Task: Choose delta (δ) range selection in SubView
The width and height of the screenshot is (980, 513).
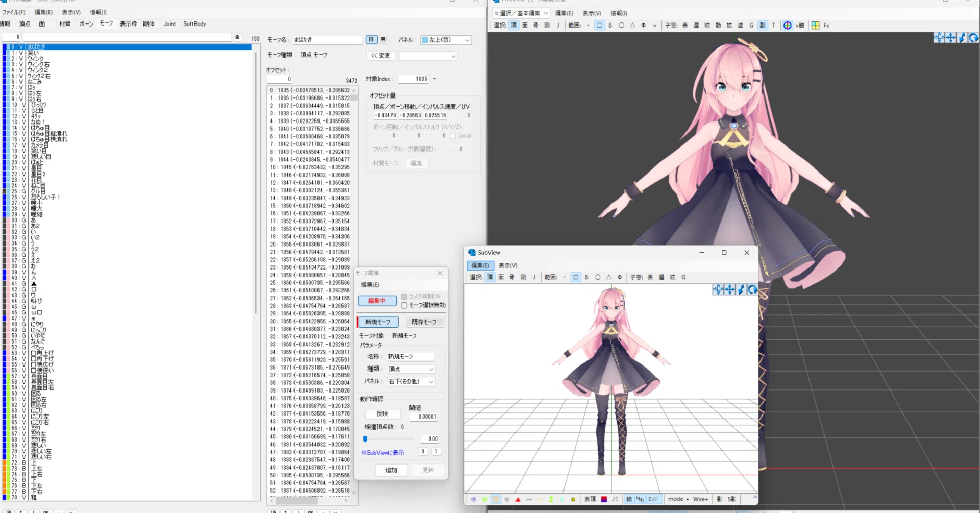Action: point(586,277)
